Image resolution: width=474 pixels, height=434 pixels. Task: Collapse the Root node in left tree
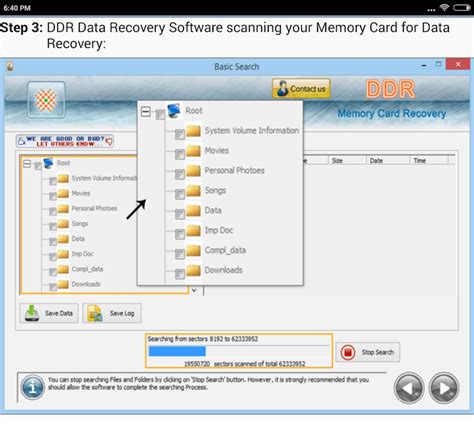[27, 164]
